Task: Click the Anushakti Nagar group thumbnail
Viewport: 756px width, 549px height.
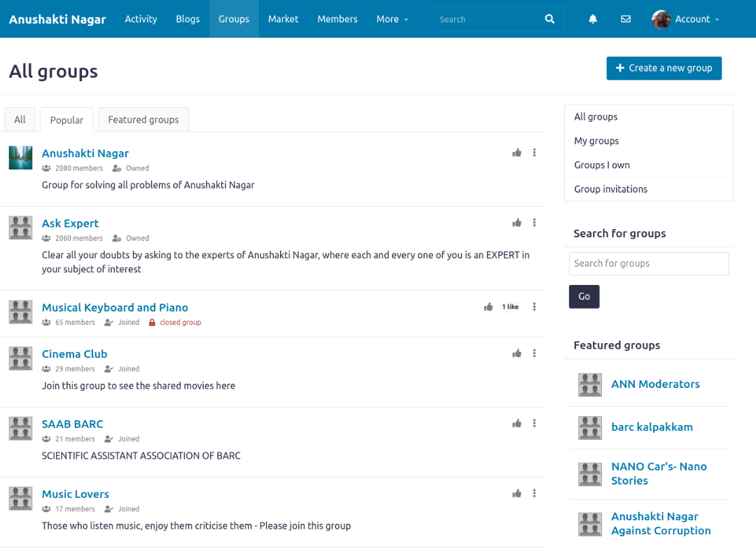Action: click(20, 158)
